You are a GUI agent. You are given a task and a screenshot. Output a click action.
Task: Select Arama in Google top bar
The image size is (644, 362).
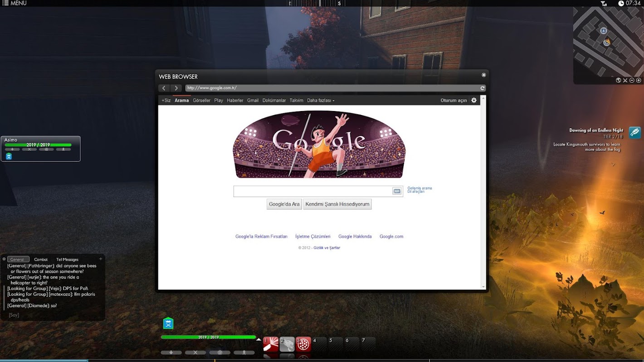pos(181,101)
